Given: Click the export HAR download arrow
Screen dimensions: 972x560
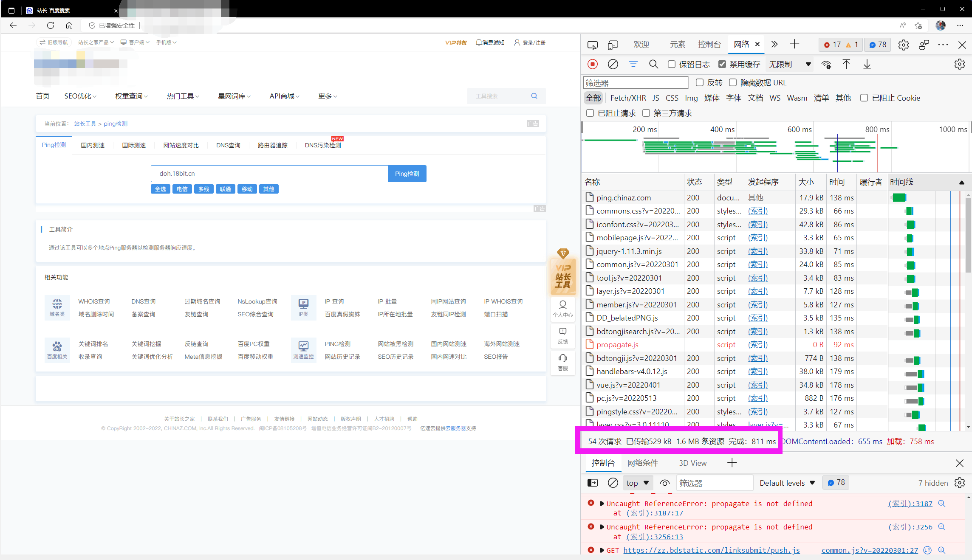Looking at the screenshot, I should point(867,65).
